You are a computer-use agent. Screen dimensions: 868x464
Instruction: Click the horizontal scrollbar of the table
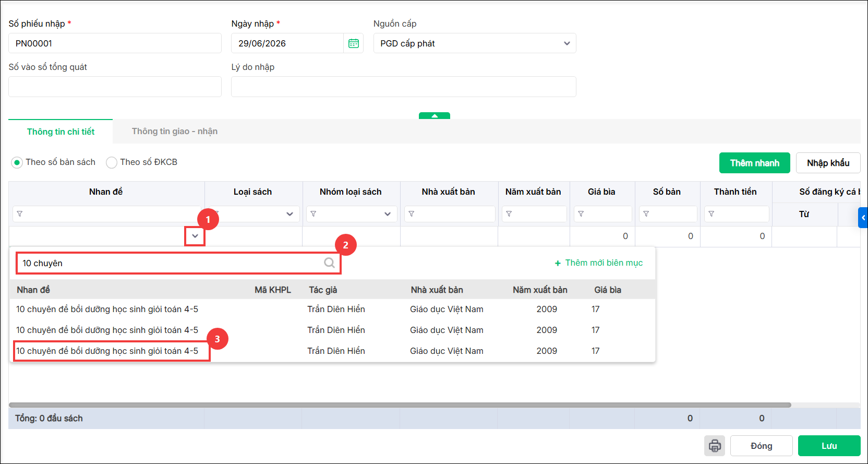tap(400, 405)
